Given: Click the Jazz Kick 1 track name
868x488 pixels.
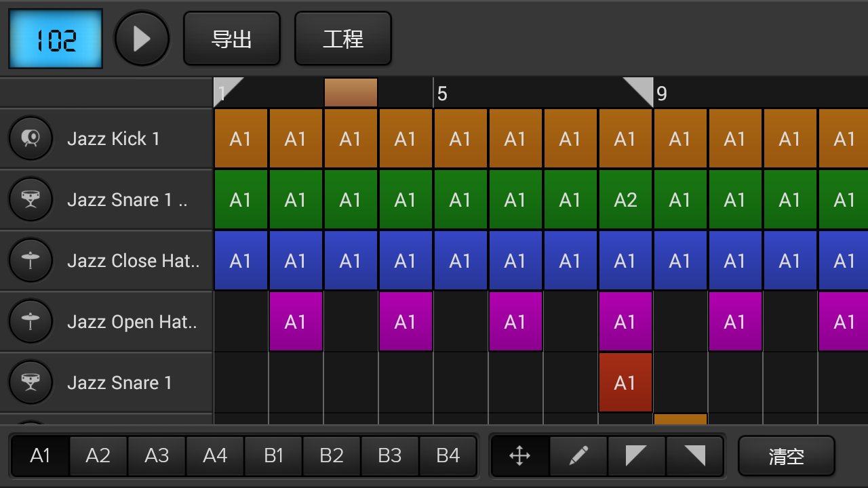Looking at the screenshot, I should [x=113, y=139].
